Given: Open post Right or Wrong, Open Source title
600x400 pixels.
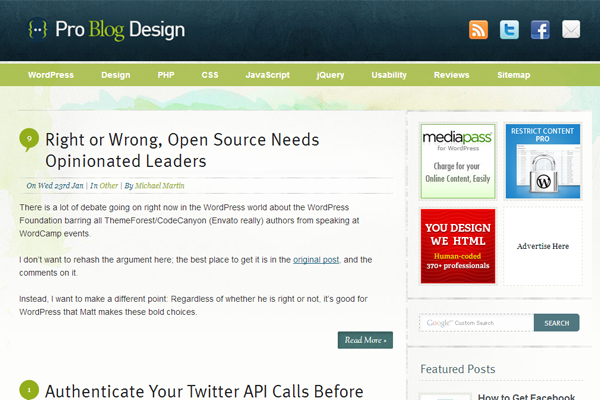Looking at the screenshot, I should point(182,150).
